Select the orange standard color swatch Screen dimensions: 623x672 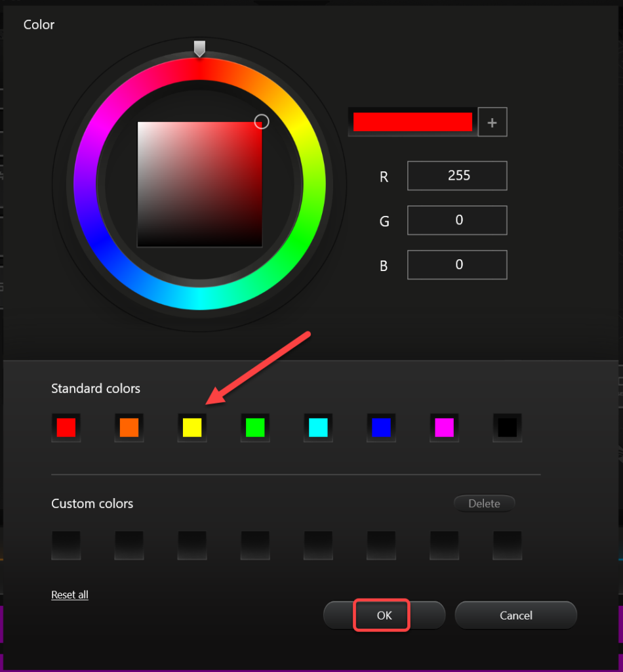[129, 427]
